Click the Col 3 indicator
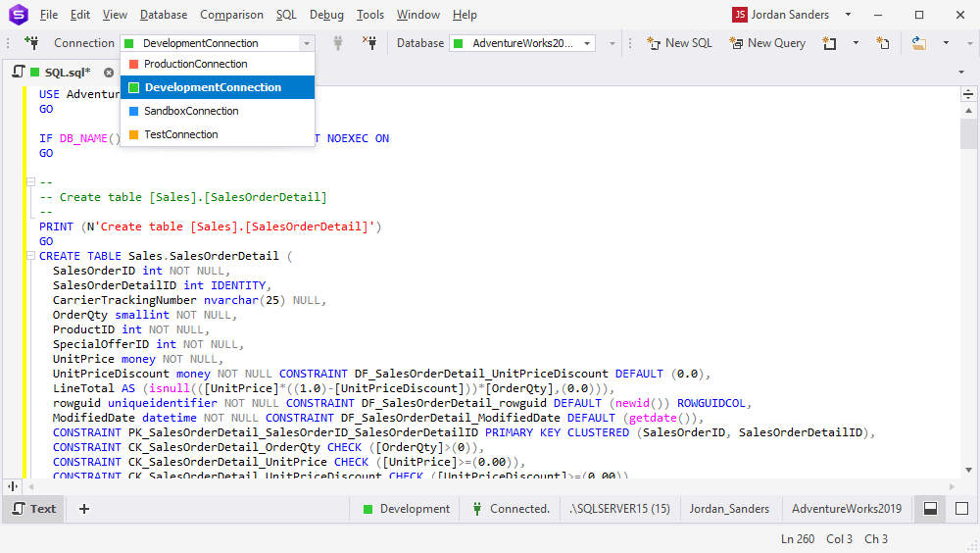The width and height of the screenshot is (980, 553). pyautogui.click(x=840, y=538)
